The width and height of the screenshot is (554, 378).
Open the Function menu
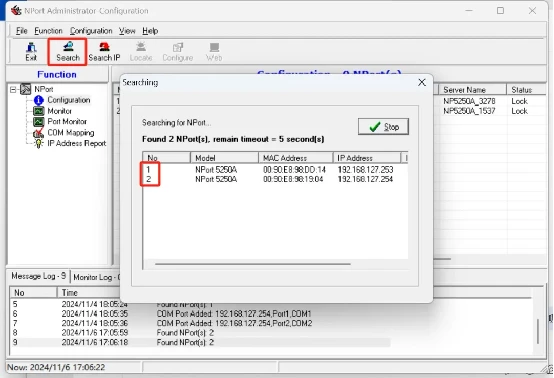(48, 31)
